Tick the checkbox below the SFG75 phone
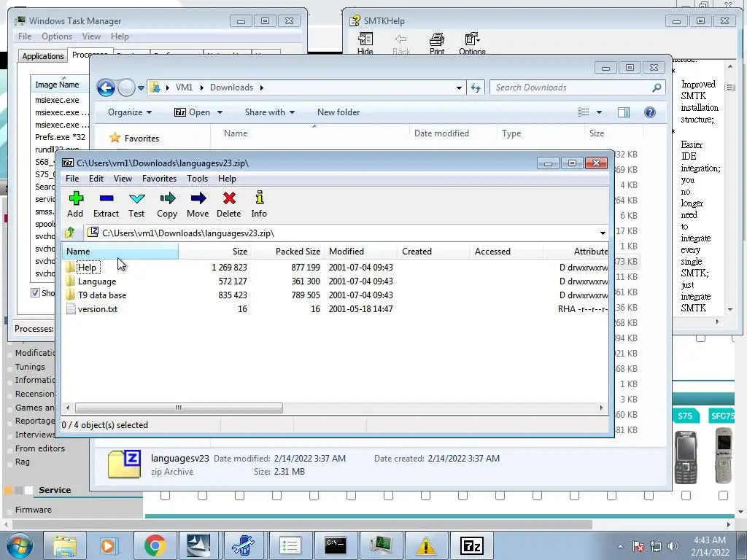Screen dimensions: 747x560 tap(723, 496)
